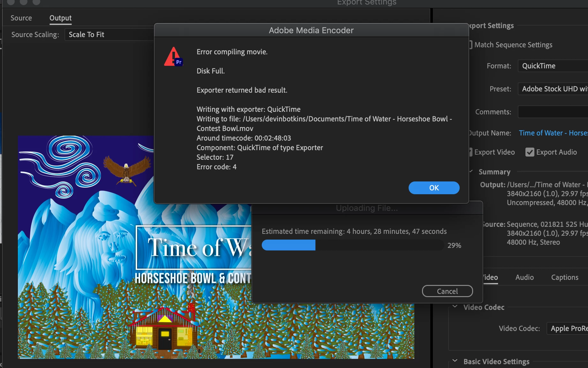Open the Video tab in export settings
This screenshot has height=368, width=588.
(490, 277)
